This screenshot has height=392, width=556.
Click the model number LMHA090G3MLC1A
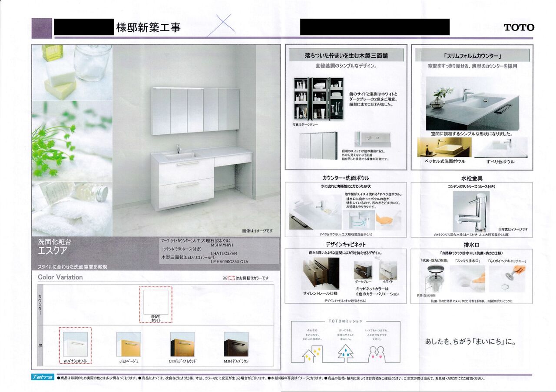pos(229,261)
